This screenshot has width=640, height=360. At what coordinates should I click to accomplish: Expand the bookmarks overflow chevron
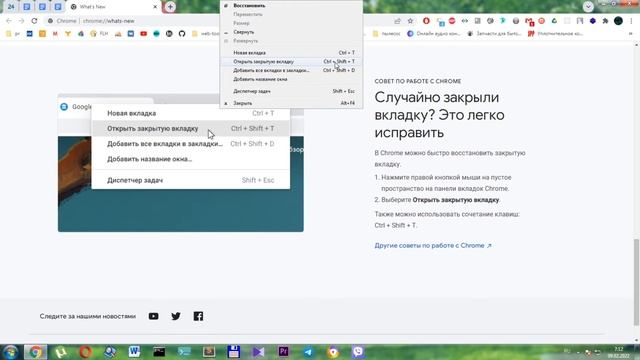pos(631,34)
